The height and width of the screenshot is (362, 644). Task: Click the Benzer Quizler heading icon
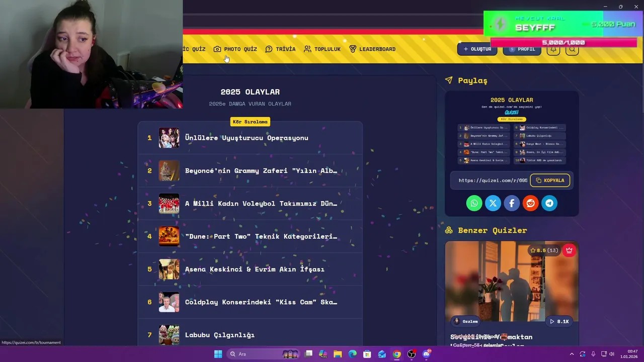point(449,230)
